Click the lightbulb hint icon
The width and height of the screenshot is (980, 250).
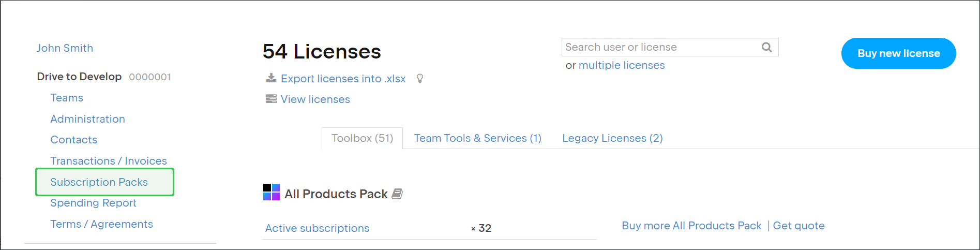pos(420,78)
